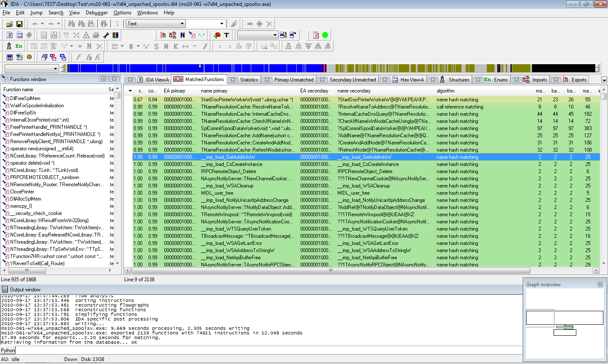
Task: Click the red flower signatures icon
Action: click(x=217, y=35)
